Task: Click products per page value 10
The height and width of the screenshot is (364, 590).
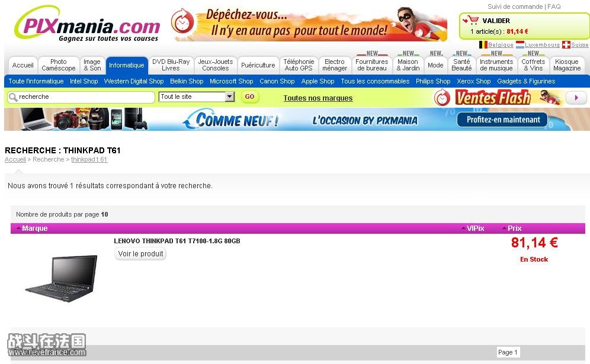Action: pos(104,214)
